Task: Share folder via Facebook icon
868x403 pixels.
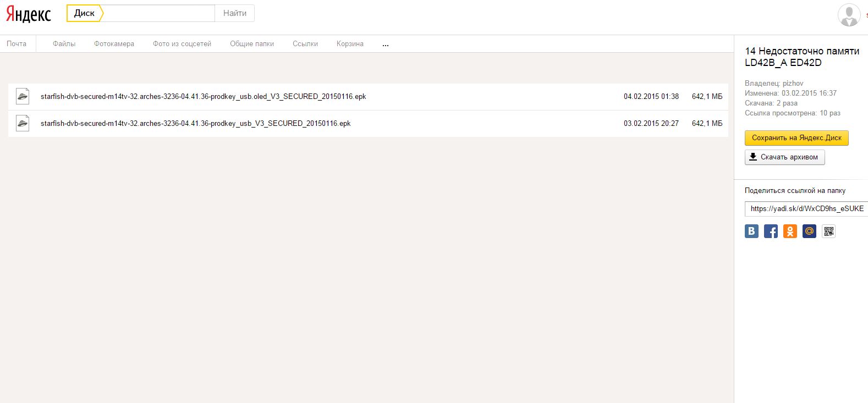Action: (771, 231)
